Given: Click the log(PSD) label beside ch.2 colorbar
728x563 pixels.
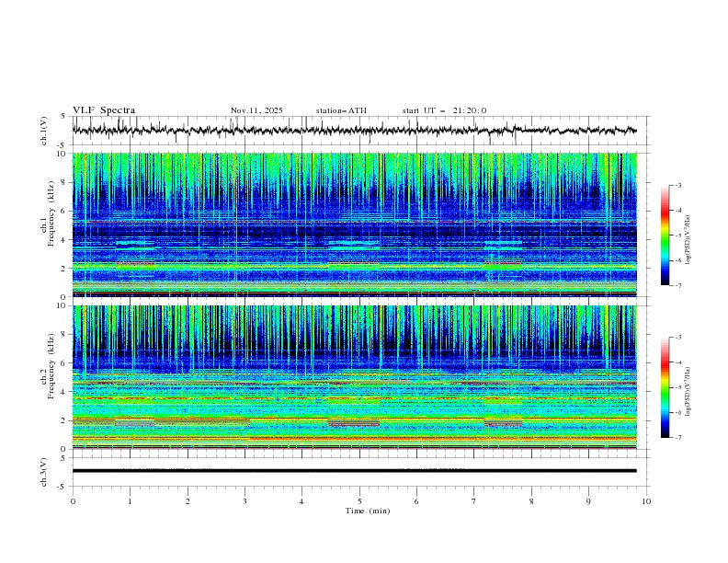Looking at the screenshot, I should coord(688,391).
